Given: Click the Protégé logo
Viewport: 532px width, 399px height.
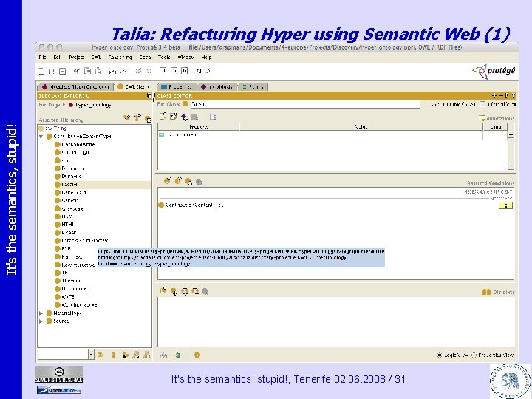Looking at the screenshot, I should 494,71.
